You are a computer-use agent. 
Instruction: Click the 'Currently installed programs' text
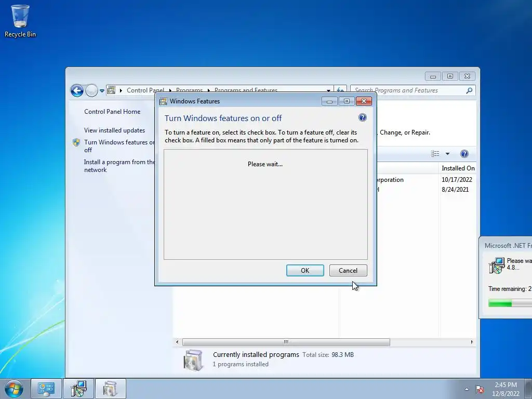256,354
